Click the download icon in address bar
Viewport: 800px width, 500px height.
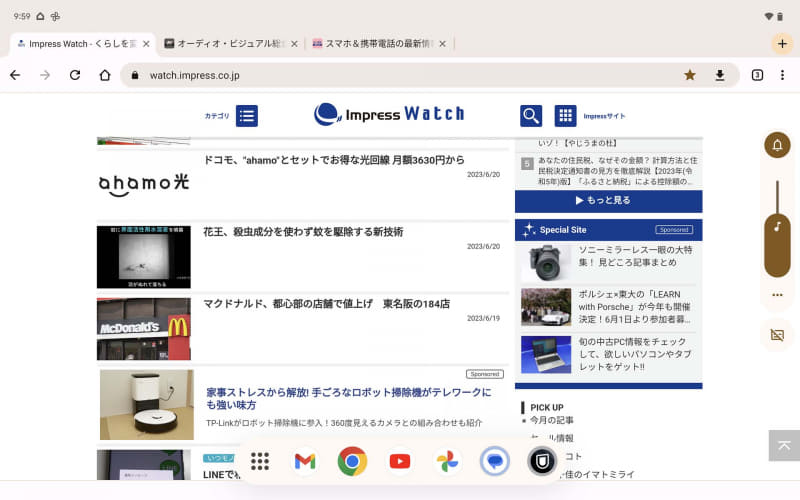(x=719, y=75)
